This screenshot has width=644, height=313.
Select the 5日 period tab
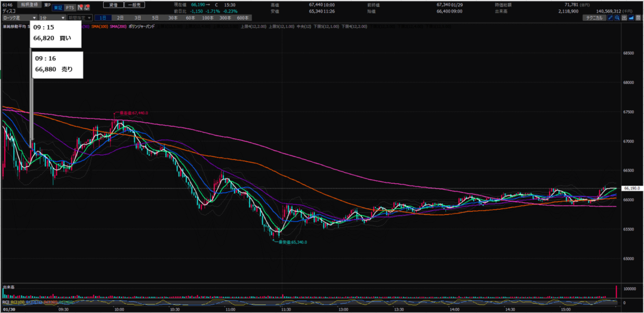pos(155,18)
